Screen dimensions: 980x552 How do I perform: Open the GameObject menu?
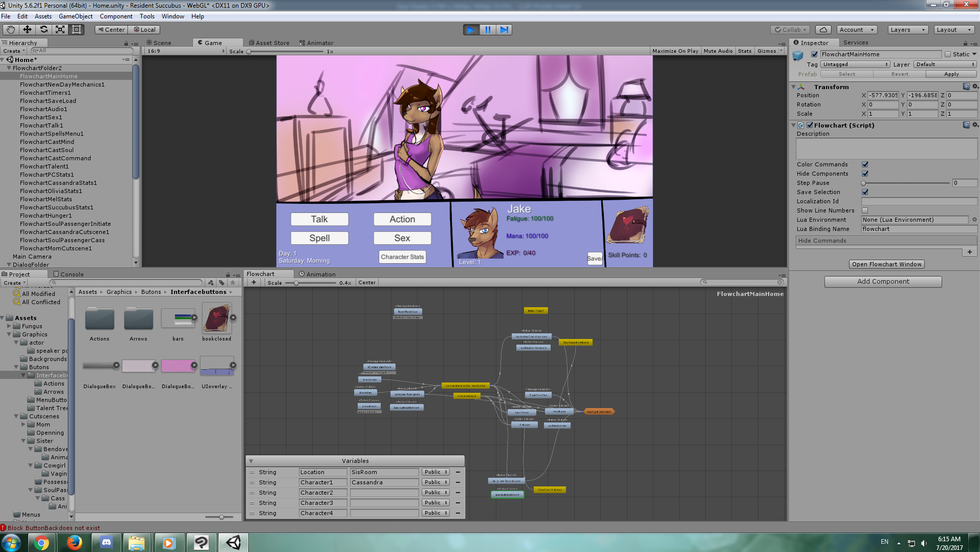[x=76, y=16]
